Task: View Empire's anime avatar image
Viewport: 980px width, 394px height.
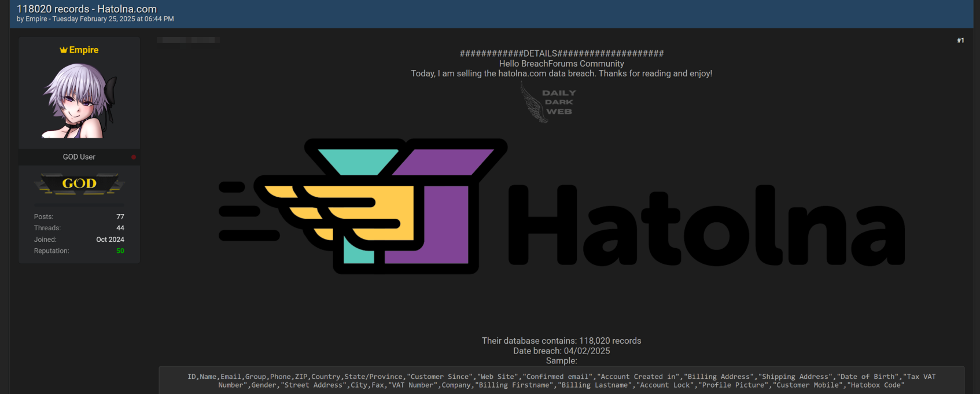Action: click(x=79, y=101)
